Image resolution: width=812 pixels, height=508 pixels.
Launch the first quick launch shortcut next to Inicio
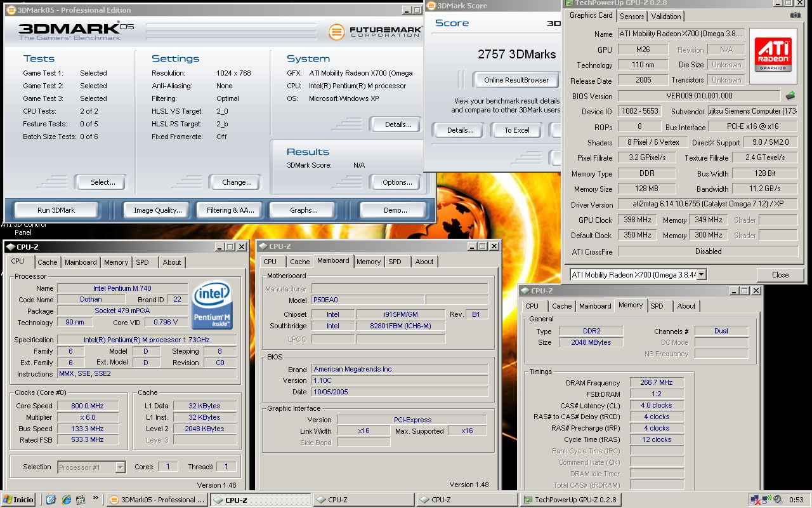tap(51, 500)
